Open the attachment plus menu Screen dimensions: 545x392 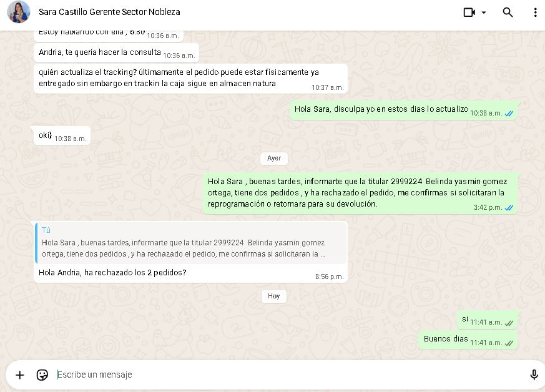(20, 375)
